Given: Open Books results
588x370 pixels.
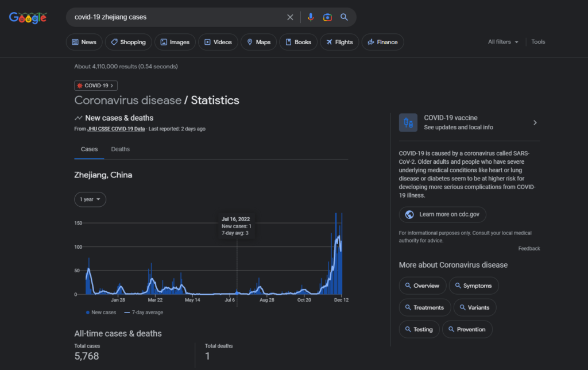Looking at the screenshot, I should pos(298,42).
